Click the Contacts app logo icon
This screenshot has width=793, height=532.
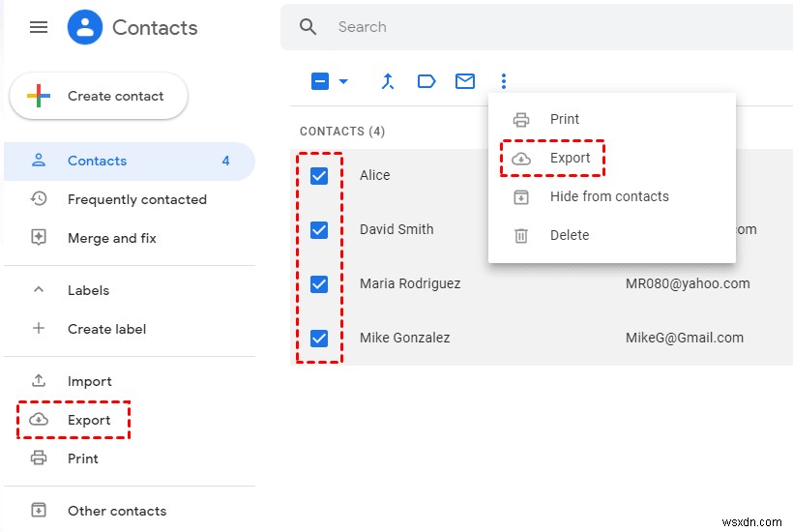pos(85,27)
